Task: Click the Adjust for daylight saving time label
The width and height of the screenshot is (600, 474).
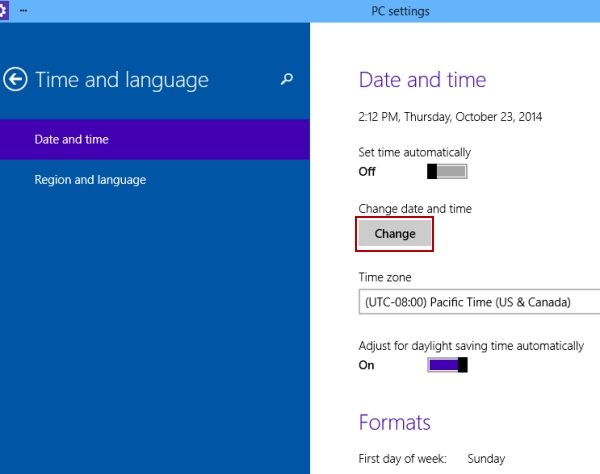Action: [x=471, y=346]
